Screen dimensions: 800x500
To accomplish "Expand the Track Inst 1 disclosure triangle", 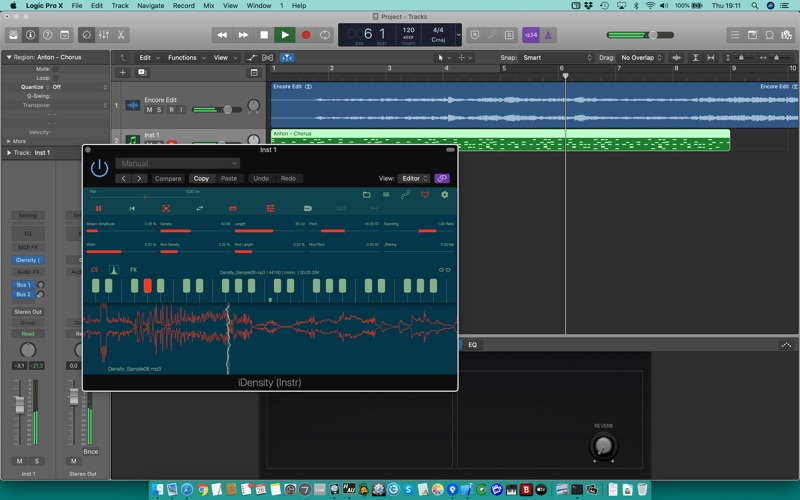I will [x=9, y=153].
